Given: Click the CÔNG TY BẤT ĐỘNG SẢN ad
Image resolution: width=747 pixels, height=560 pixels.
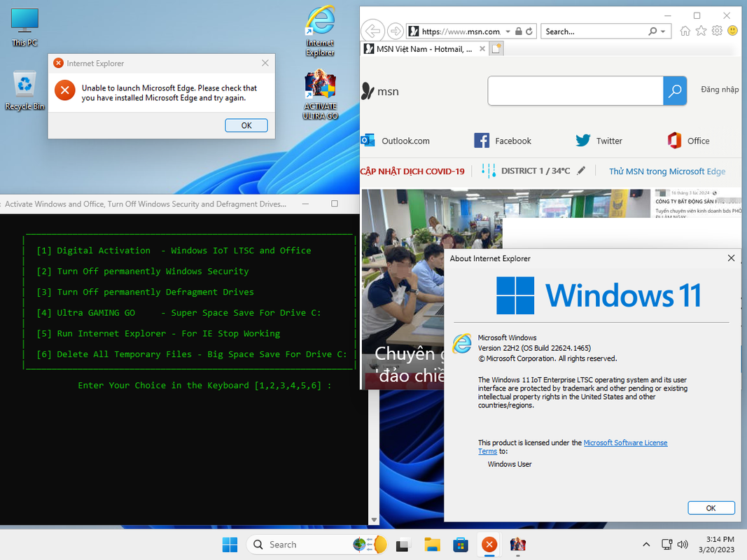Looking at the screenshot, I should (x=697, y=203).
